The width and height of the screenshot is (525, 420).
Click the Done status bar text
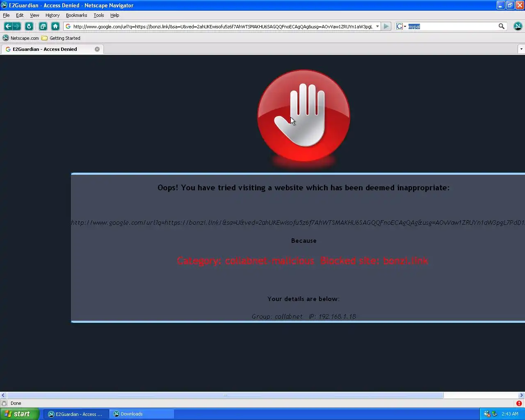tap(16, 403)
